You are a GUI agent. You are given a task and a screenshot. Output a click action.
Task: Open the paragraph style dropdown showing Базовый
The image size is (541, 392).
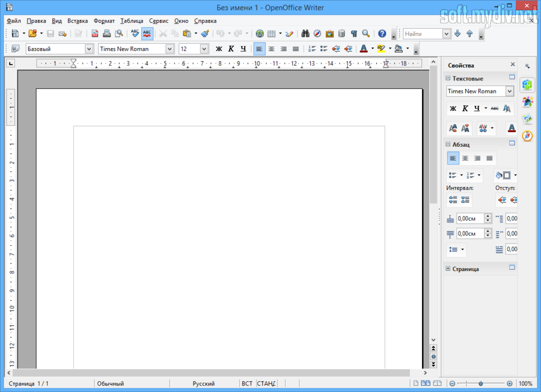(89, 49)
